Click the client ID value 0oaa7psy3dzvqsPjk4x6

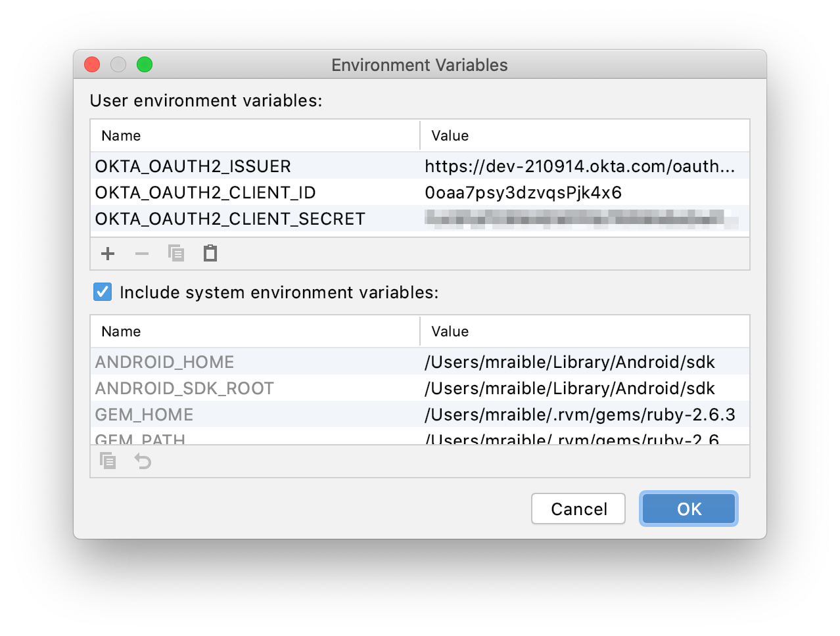[x=523, y=193]
